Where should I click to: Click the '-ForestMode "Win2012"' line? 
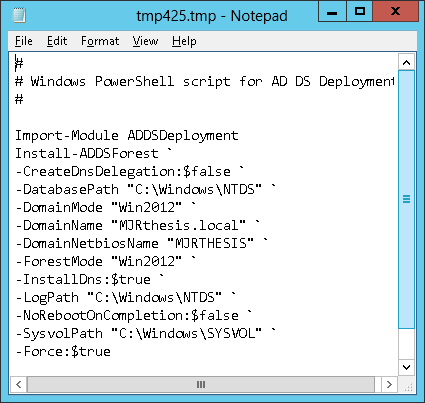point(106,261)
